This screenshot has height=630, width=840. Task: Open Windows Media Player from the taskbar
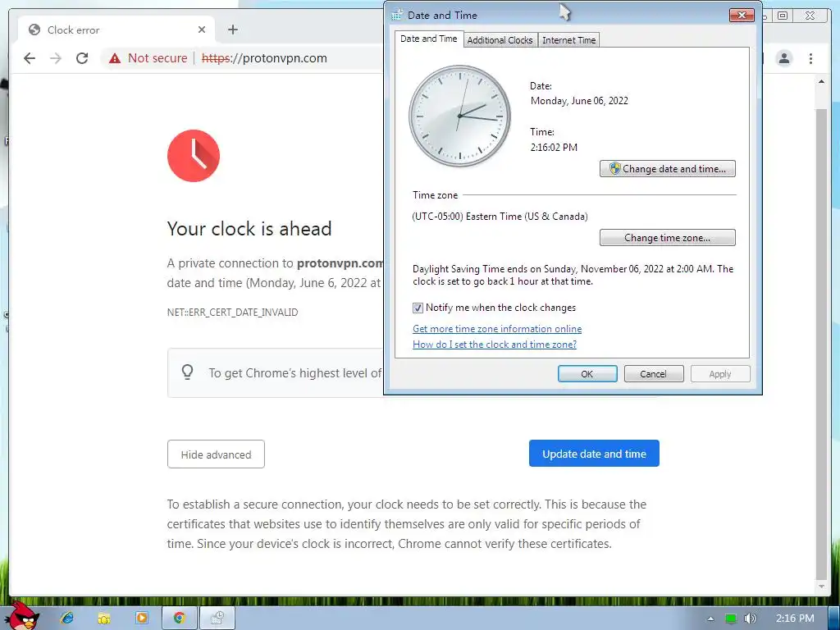point(141,618)
